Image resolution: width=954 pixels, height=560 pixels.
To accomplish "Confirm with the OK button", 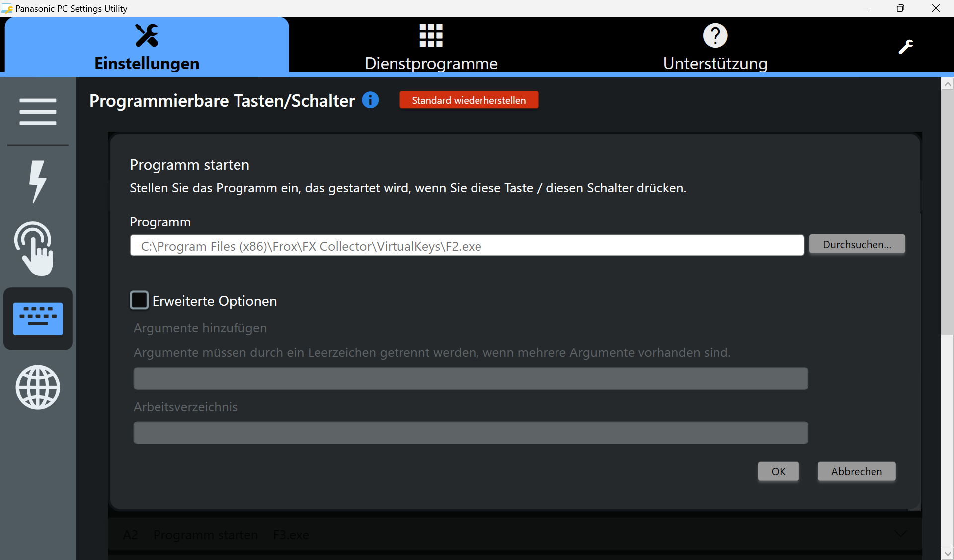I will [778, 471].
